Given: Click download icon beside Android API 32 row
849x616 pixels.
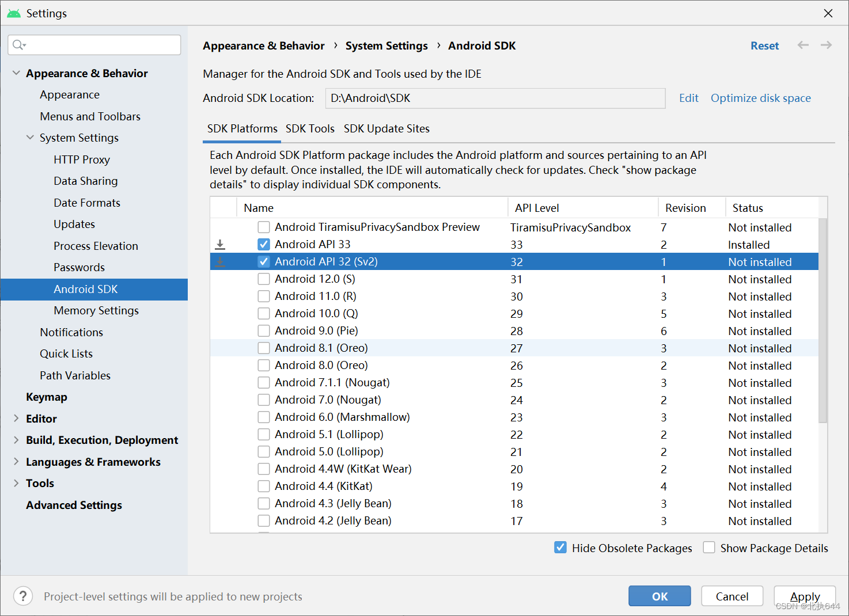Looking at the screenshot, I should coord(220,262).
